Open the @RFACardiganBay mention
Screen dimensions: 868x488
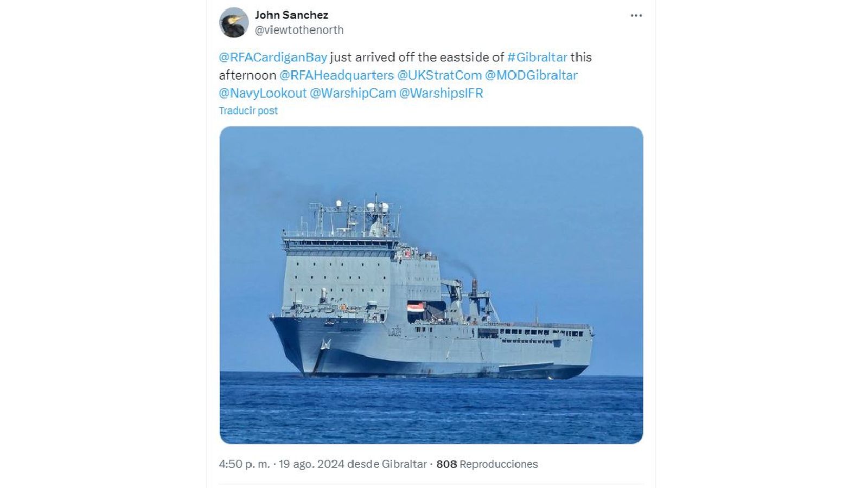coord(273,57)
